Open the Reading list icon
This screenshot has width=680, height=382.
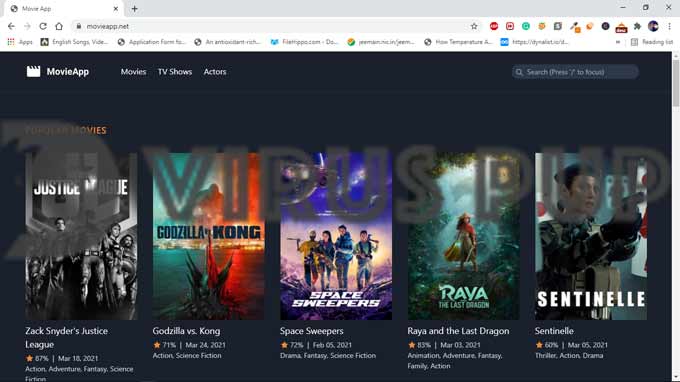tap(634, 42)
